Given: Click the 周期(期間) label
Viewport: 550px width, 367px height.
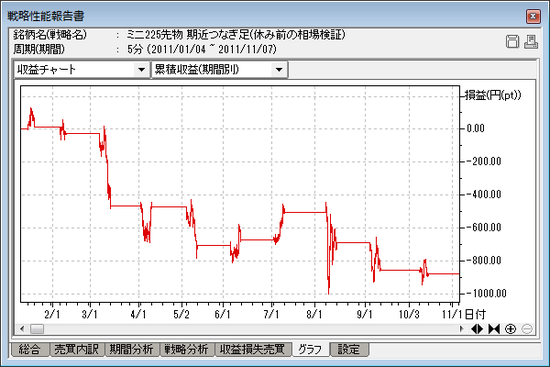Looking at the screenshot, I should click(x=39, y=49).
